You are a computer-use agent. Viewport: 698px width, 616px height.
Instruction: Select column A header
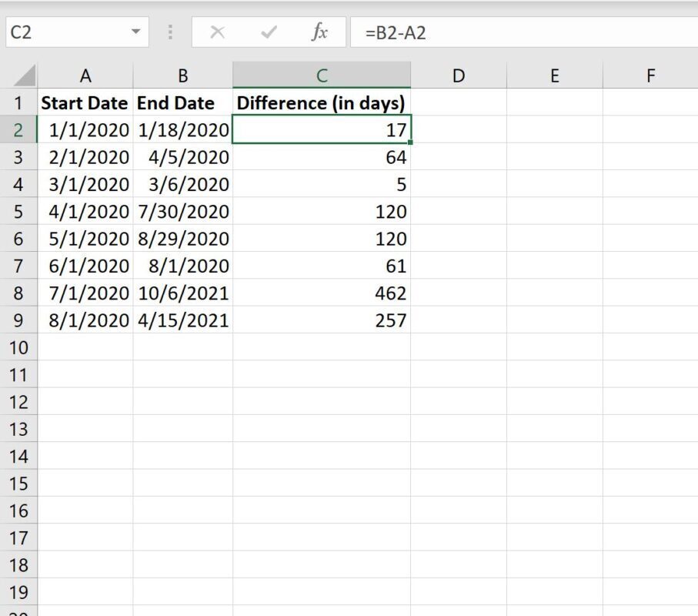point(85,75)
